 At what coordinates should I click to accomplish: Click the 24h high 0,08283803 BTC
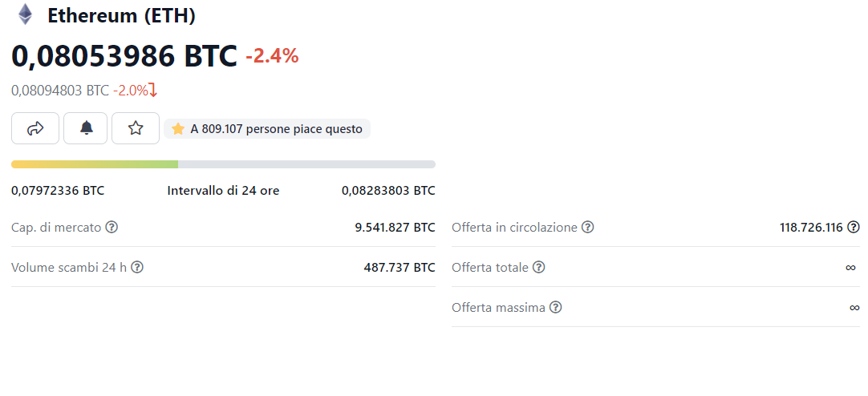(388, 191)
